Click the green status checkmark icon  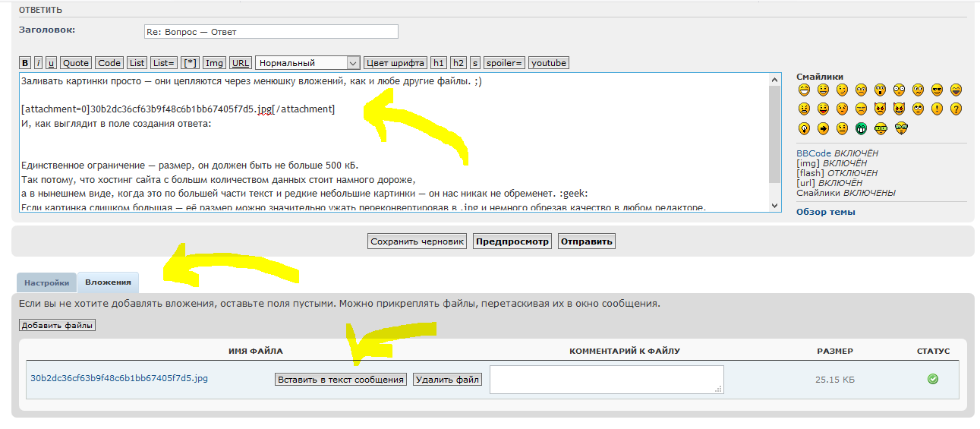click(933, 379)
